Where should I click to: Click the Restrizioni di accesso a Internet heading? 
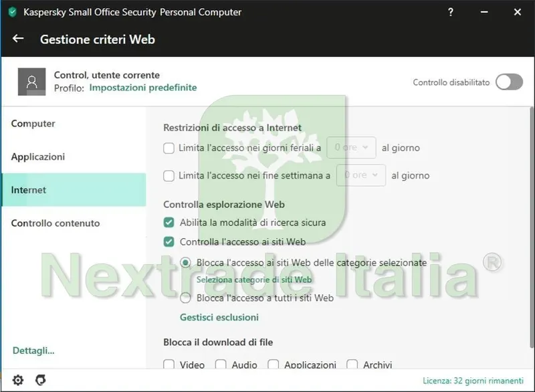coord(232,128)
